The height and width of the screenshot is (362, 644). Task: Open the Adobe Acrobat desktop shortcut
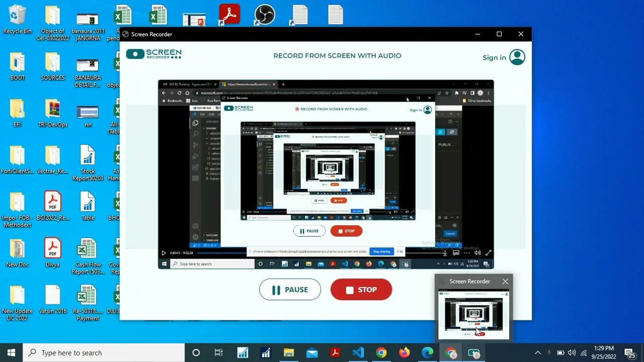(x=229, y=15)
